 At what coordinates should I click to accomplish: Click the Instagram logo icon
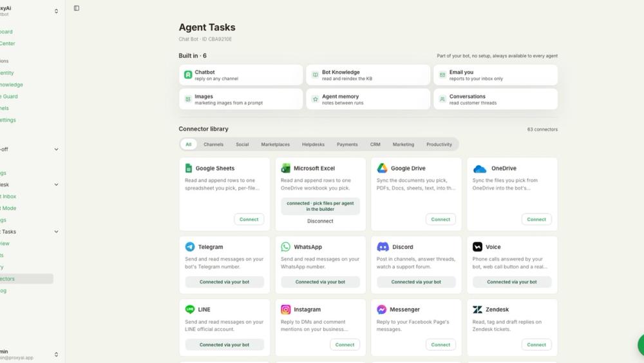285,309
